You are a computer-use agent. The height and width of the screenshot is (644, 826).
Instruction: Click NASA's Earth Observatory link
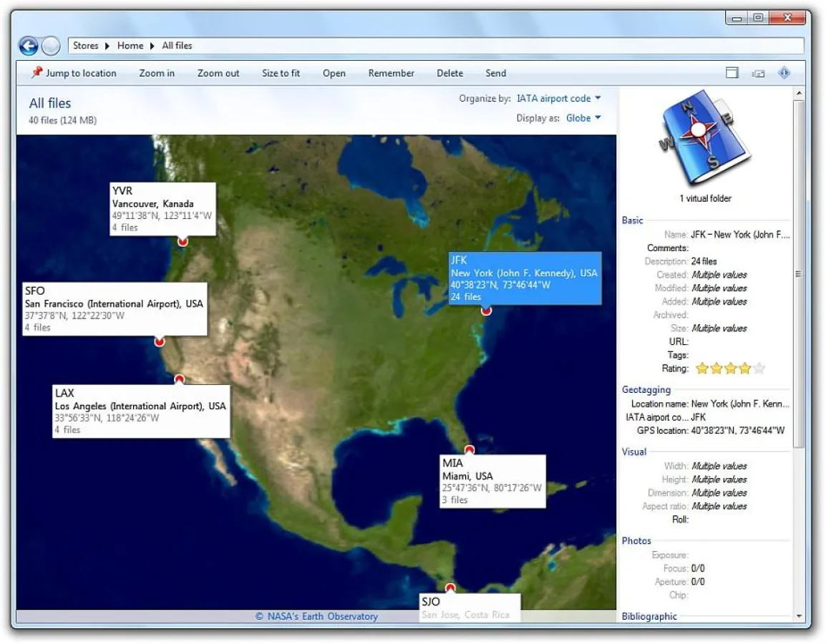tap(316, 616)
